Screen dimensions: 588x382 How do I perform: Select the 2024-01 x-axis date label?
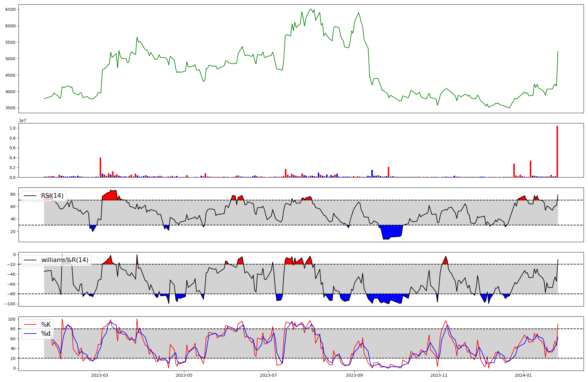pos(523,375)
